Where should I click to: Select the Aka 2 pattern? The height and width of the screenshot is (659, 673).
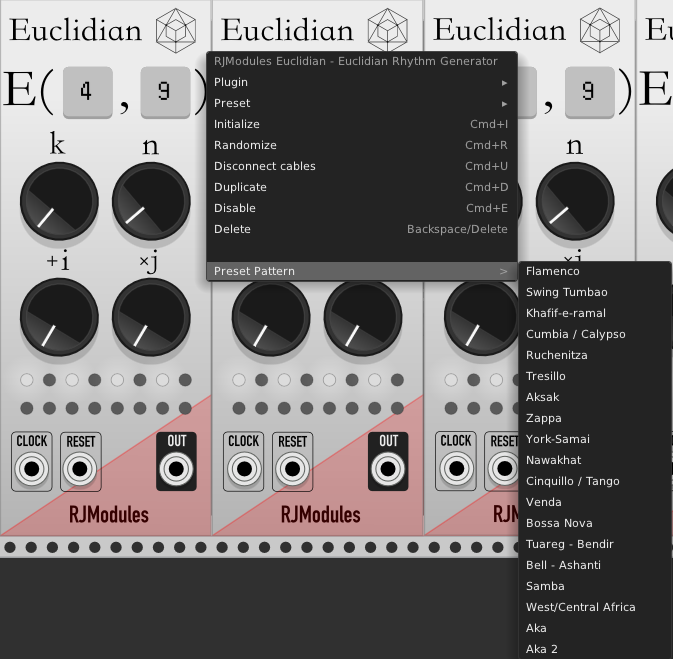point(595,650)
